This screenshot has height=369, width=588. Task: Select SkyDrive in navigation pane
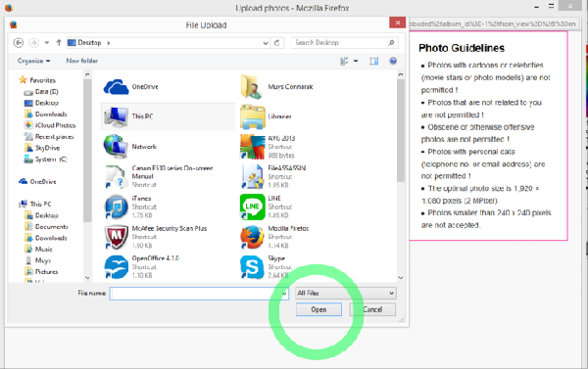point(42,148)
